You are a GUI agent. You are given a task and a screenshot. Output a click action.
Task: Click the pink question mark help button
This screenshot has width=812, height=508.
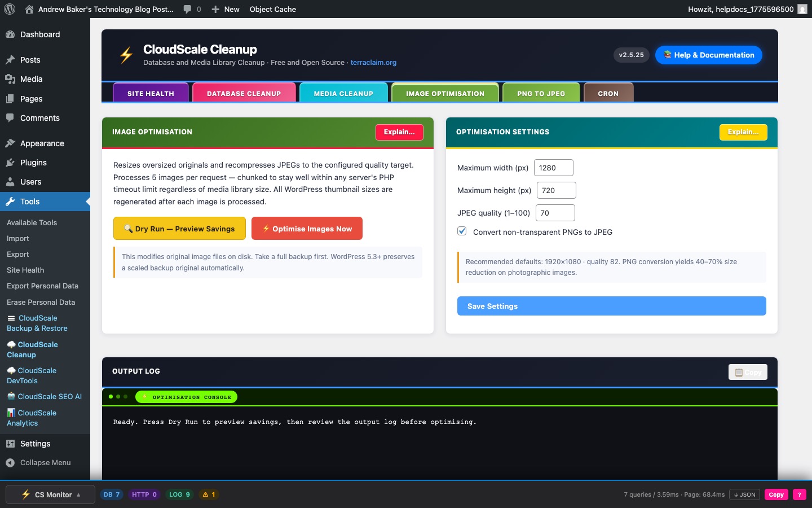(x=799, y=494)
